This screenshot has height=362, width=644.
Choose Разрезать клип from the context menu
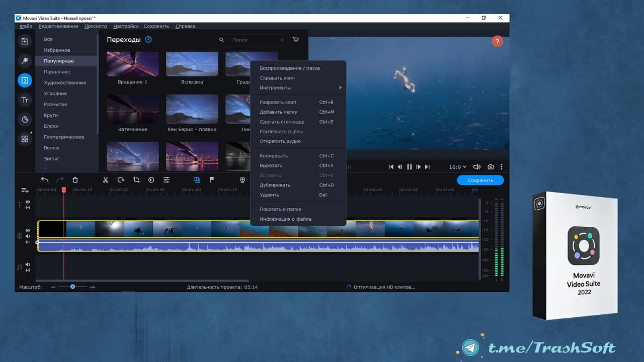[x=278, y=103]
